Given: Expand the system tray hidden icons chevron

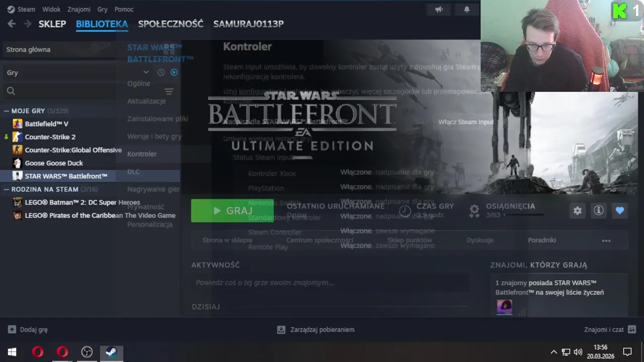Looking at the screenshot, I should point(554,352).
